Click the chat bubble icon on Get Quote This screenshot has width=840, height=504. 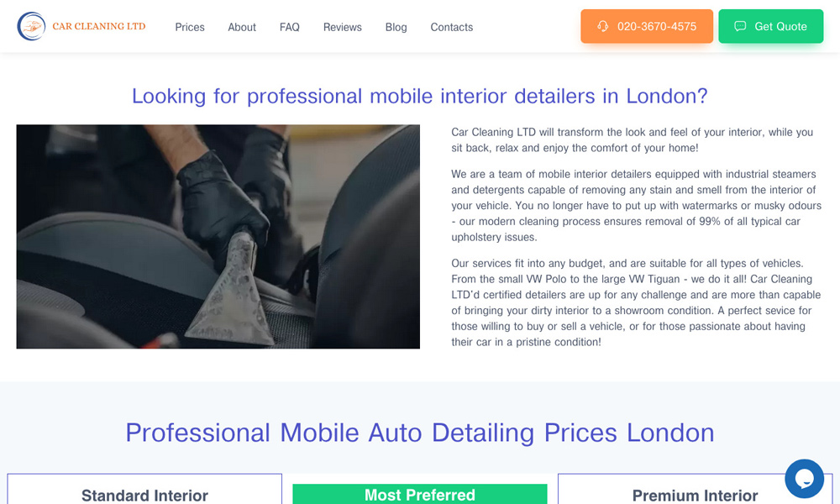coord(740,26)
